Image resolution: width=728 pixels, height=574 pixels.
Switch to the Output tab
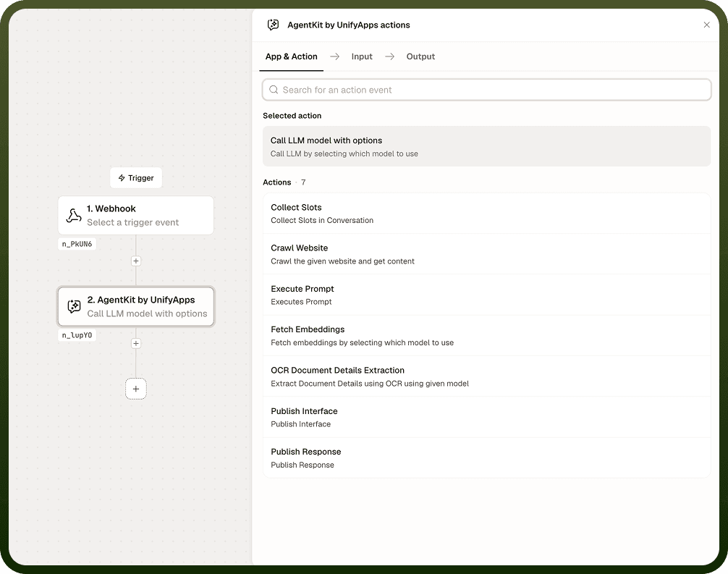[420, 56]
